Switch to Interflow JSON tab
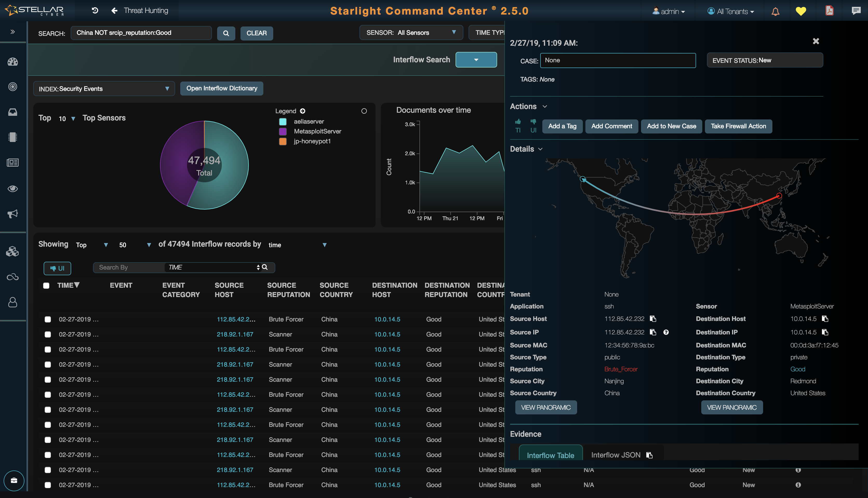The width and height of the screenshot is (868, 498). (616, 455)
